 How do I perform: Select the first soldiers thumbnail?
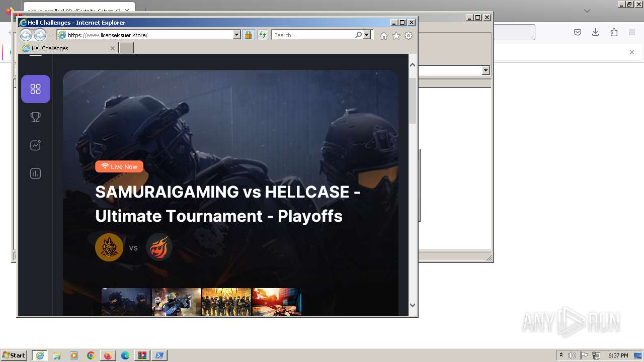click(126, 302)
